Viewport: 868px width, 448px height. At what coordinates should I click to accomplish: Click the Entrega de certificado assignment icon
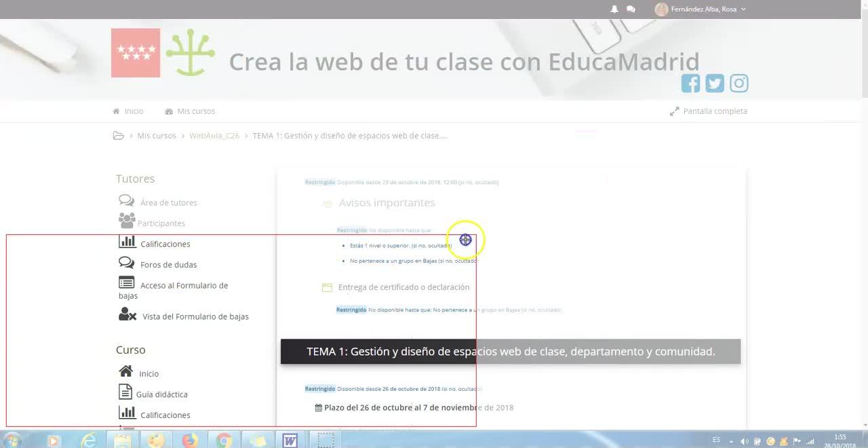coord(327,288)
